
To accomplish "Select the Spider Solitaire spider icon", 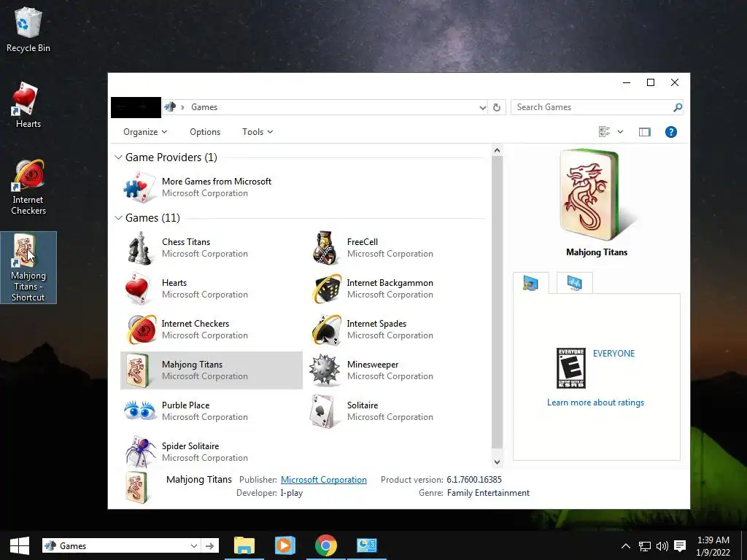I will pyautogui.click(x=141, y=452).
